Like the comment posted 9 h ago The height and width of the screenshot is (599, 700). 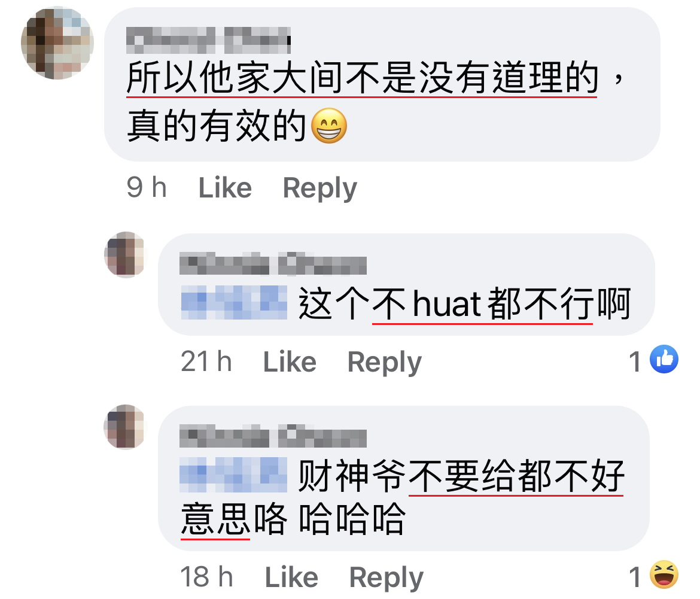(x=225, y=187)
